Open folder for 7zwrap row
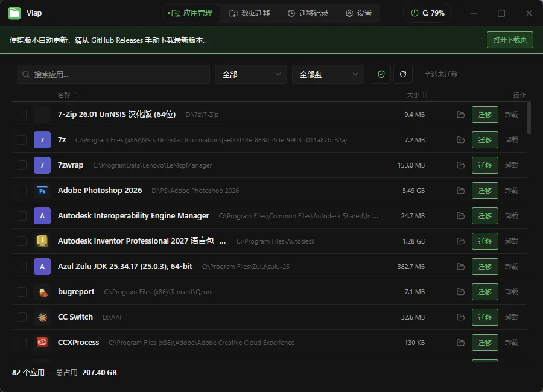 (x=460, y=165)
